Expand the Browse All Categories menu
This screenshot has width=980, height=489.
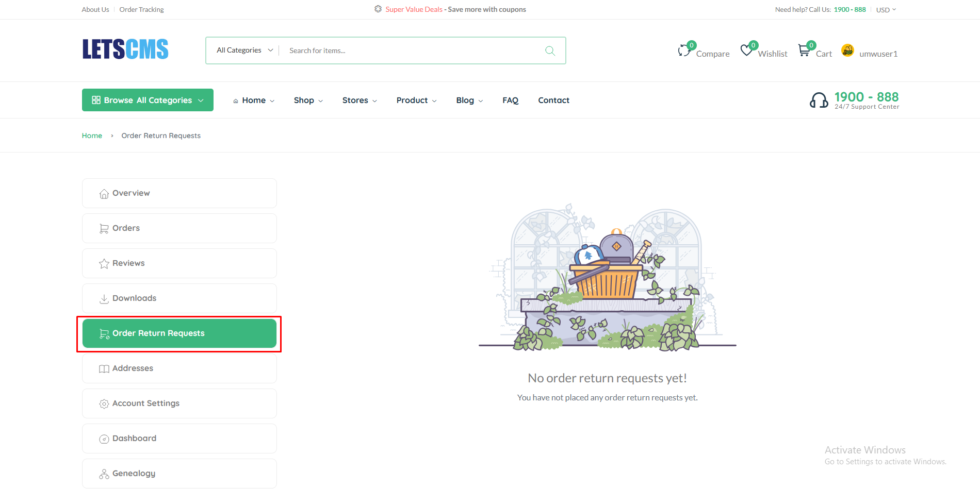[x=148, y=100]
